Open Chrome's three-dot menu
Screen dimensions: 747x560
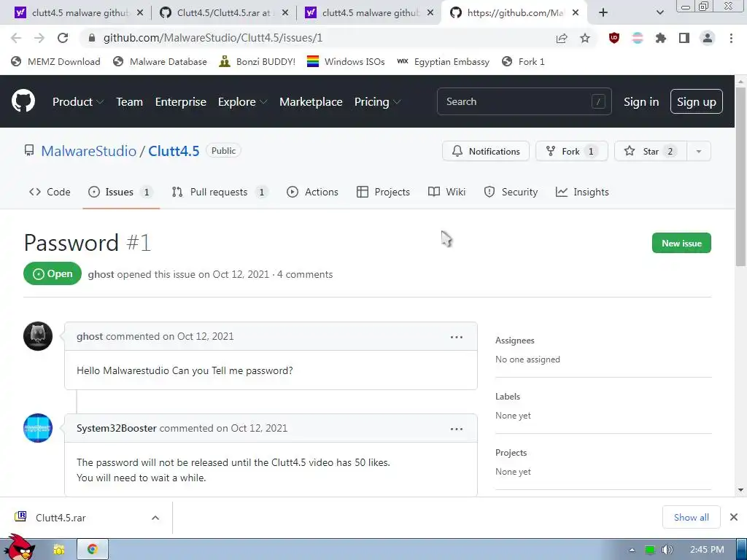[x=731, y=38]
